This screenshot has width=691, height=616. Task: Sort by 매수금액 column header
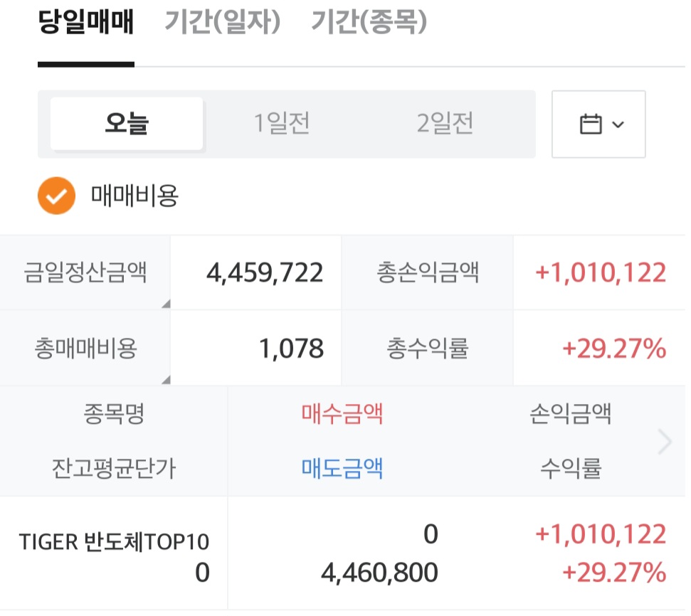[342, 414]
